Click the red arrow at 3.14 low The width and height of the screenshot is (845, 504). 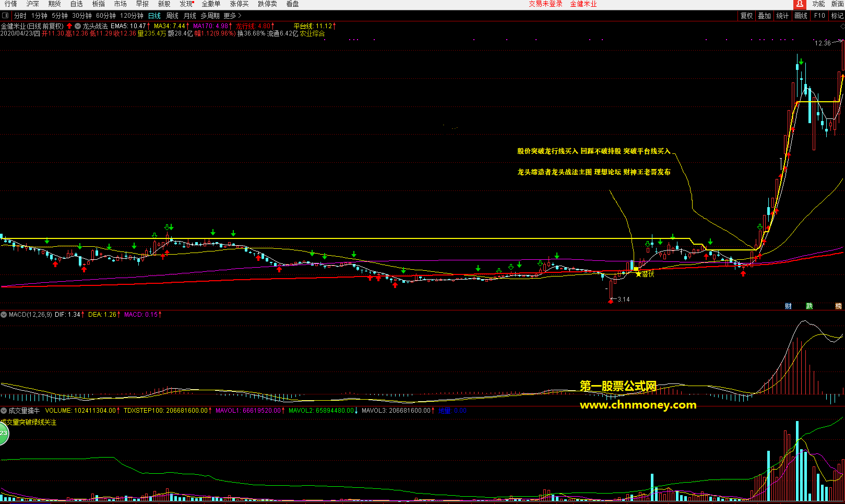pos(611,301)
